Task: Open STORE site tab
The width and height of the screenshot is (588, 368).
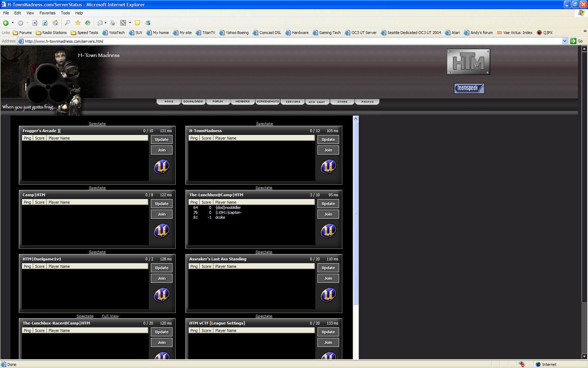Action: tap(342, 102)
